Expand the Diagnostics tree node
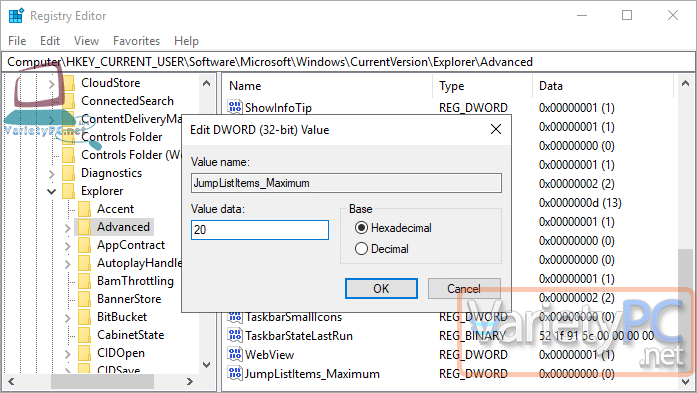The image size is (697, 393). click(x=52, y=173)
